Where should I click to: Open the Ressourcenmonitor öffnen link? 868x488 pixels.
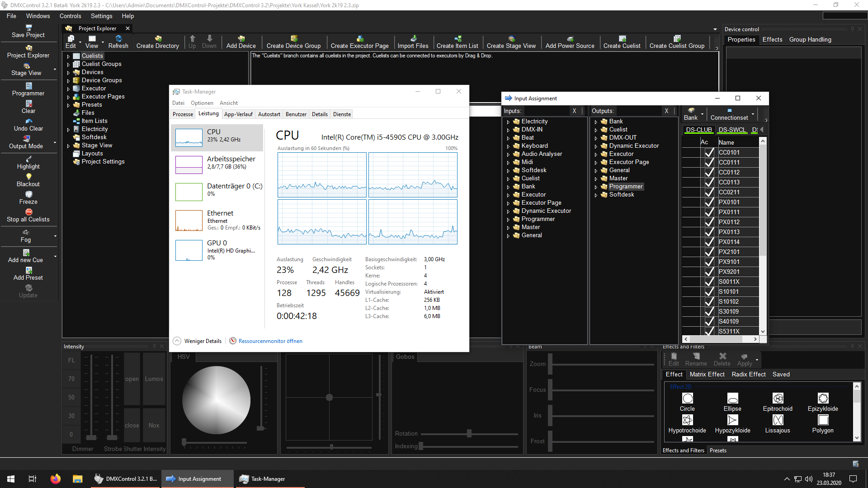click(x=270, y=341)
